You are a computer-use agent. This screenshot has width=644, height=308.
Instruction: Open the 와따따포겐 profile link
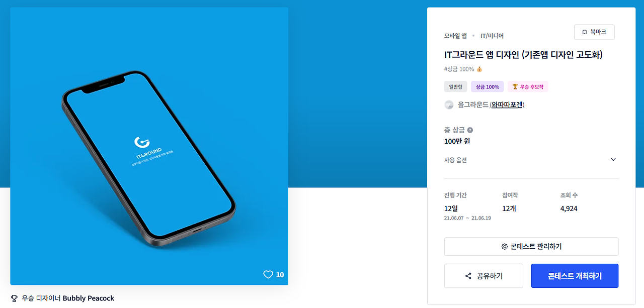507,105
